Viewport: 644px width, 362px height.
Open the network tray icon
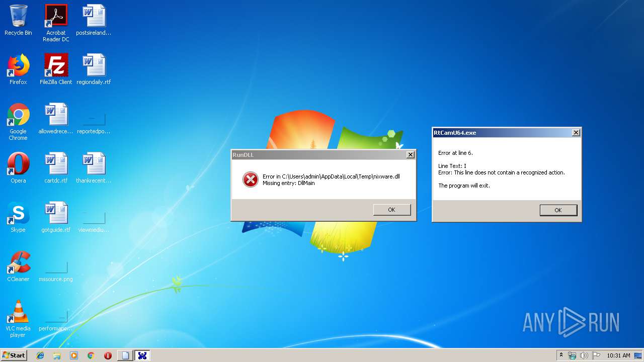click(x=572, y=355)
